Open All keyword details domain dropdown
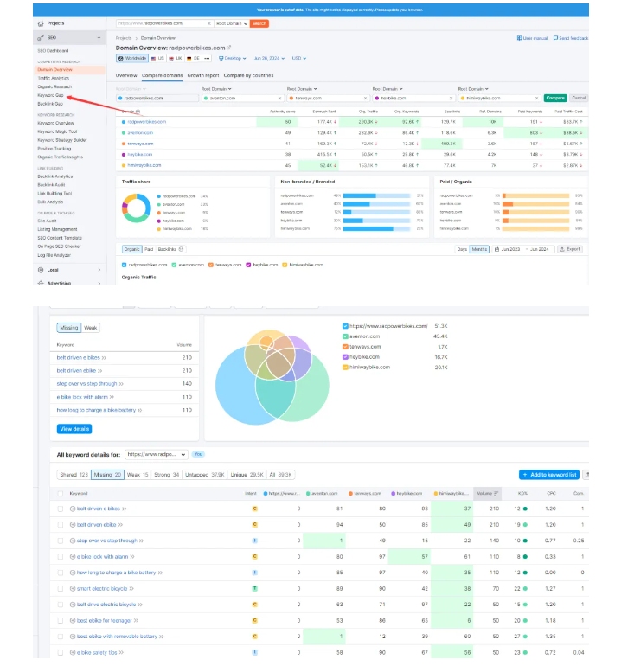Viewport: 634px width, 672px height. pos(157,454)
